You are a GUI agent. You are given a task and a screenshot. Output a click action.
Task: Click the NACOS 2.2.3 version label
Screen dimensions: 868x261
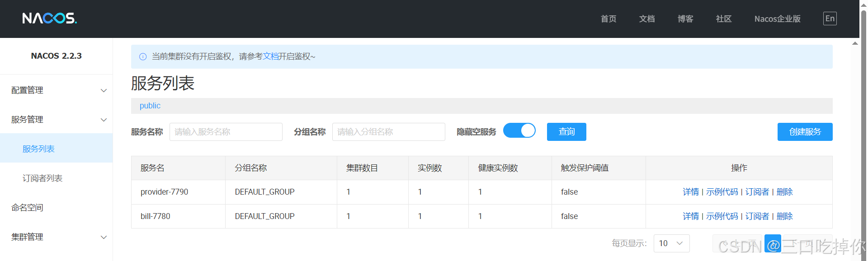56,56
